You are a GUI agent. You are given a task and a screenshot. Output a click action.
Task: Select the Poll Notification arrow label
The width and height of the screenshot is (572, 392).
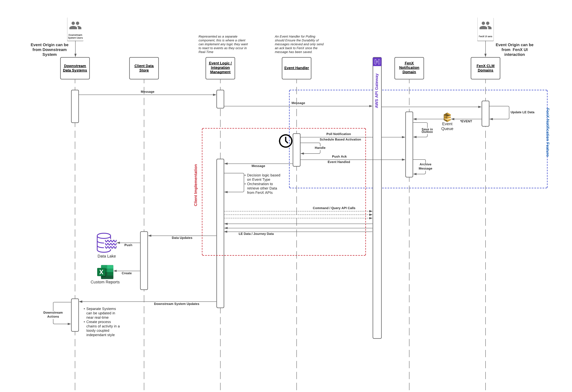click(x=338, y=134)
